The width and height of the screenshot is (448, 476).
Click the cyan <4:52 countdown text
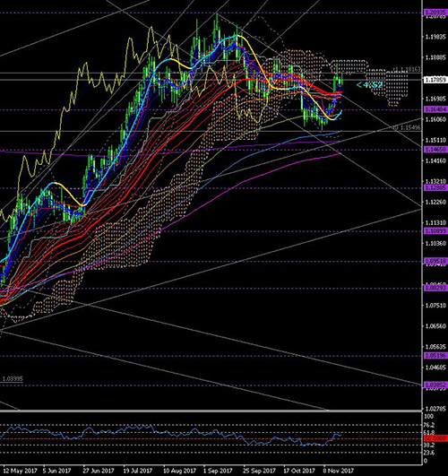369,85
